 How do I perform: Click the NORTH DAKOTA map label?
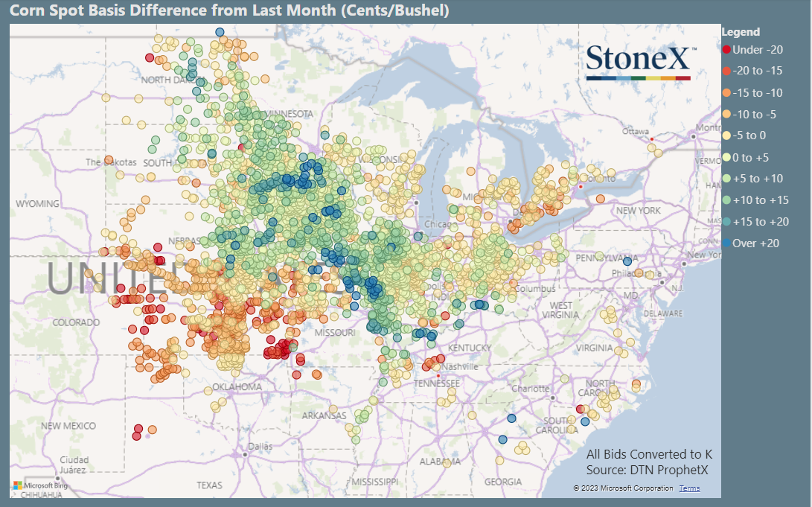[173, 80]
